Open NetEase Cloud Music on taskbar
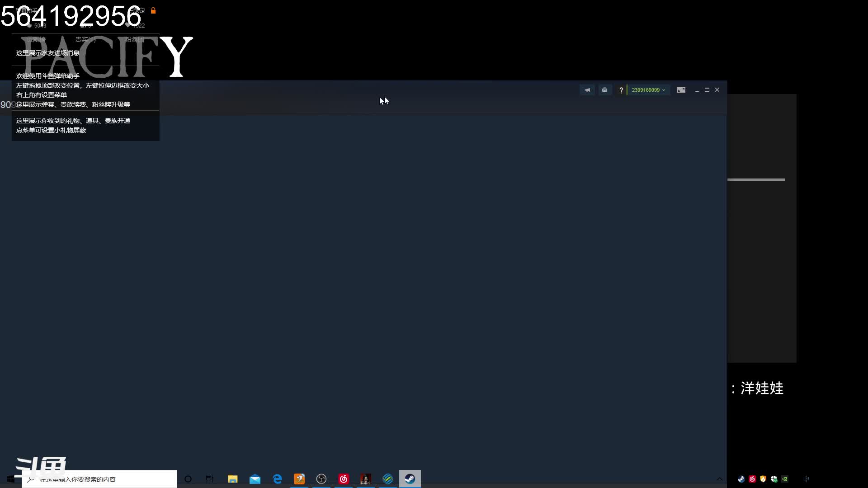 pyautogui.click(x=344, y=479)
